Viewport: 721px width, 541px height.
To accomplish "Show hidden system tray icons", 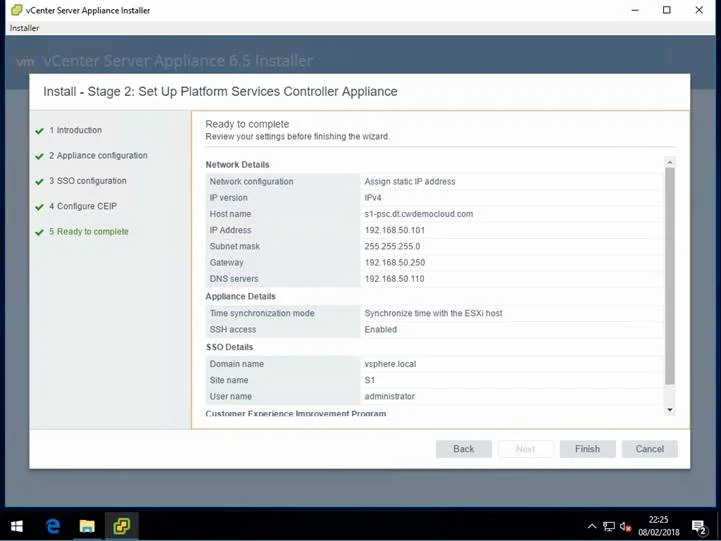I will tap(592, 526).
